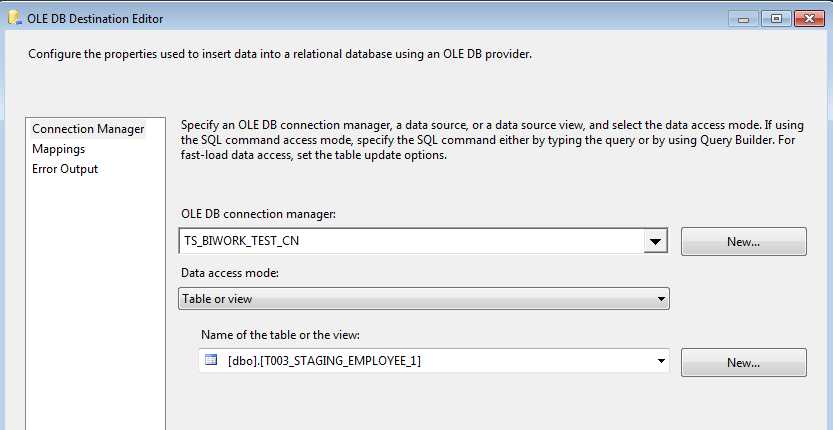Maximize the OLE DB Destination Editor window
833x430 pixels.
click(773, 18)
